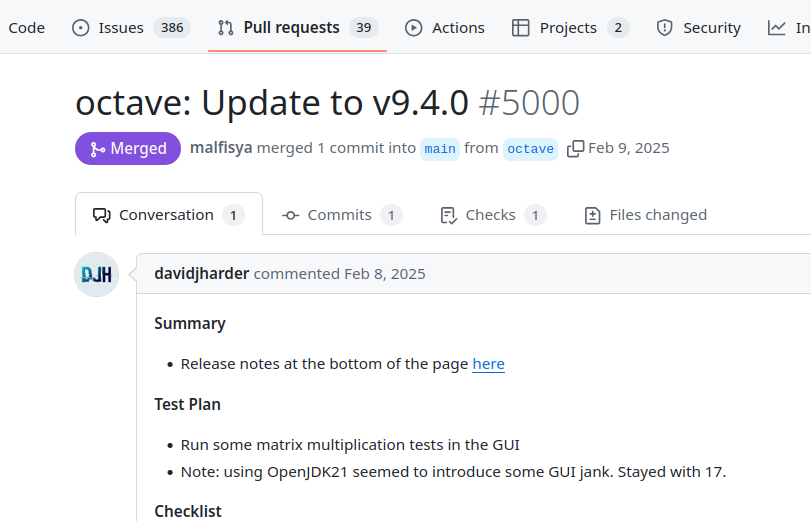
Task: Open malfisya's profile link
Action: 221,148
